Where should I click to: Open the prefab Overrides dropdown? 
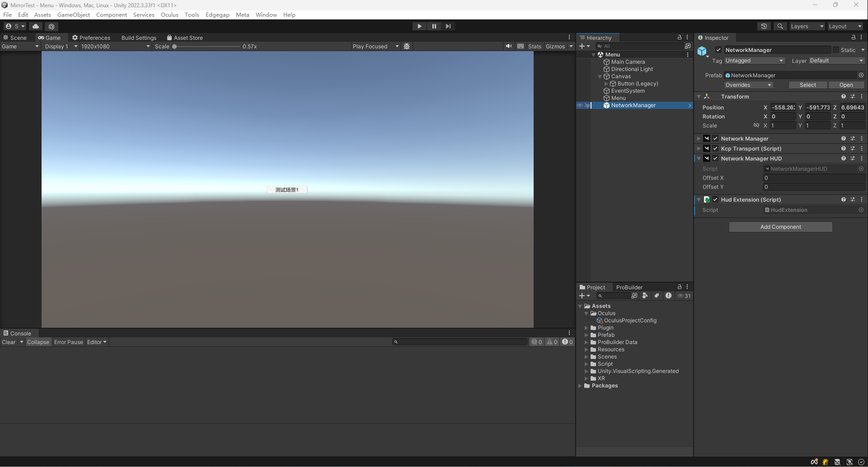[749, 85]
